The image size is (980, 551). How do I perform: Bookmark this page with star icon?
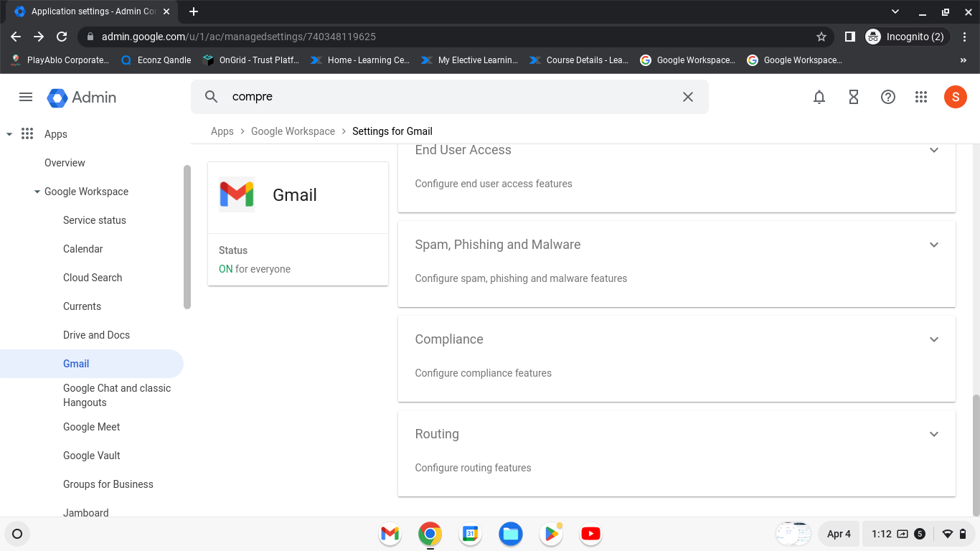tap(821, 37)
